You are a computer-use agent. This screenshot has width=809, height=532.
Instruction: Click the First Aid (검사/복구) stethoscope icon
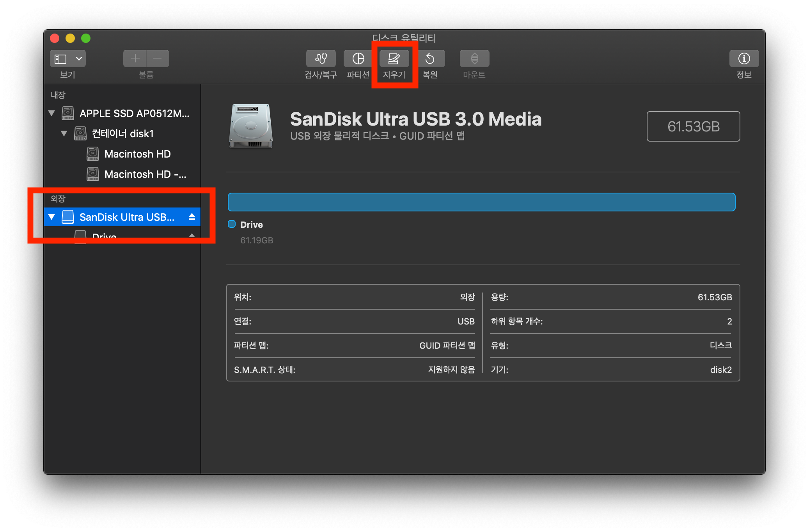[321, 59]
